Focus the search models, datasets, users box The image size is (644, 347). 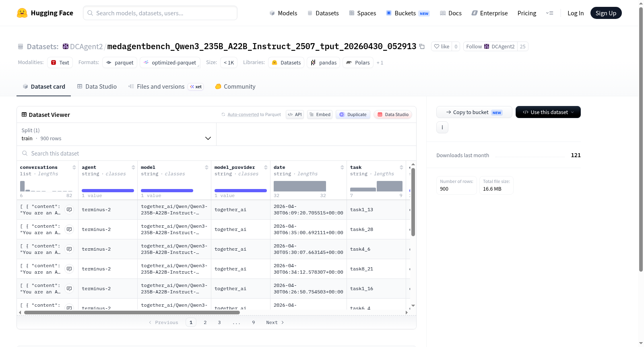coord(160,13)
